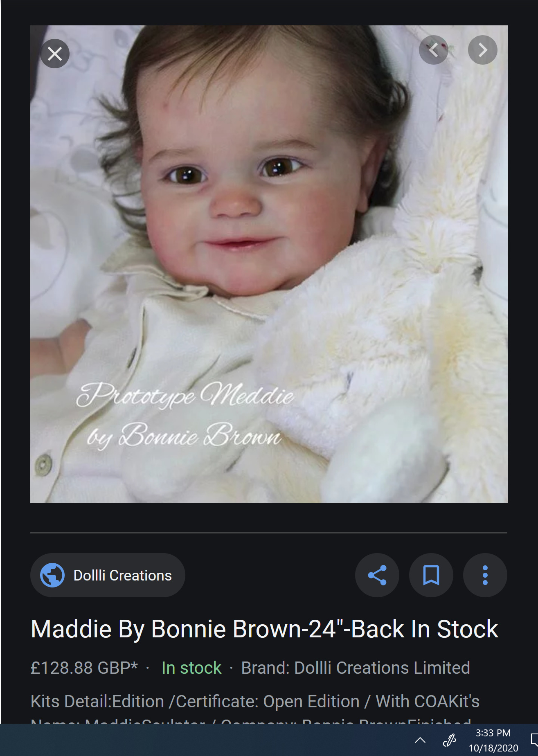Click the globe icon beside Dollli Creations
The height and width of the screenshot is (756, 538).
[x=52, y=575]
